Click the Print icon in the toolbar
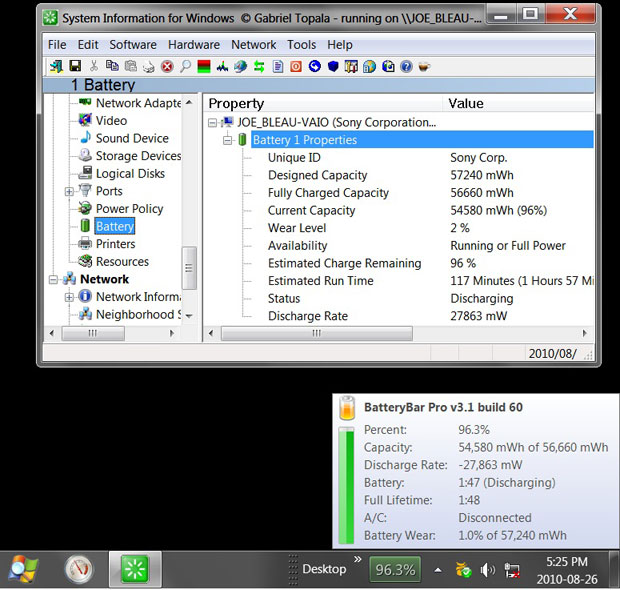 tap(149, 66)
